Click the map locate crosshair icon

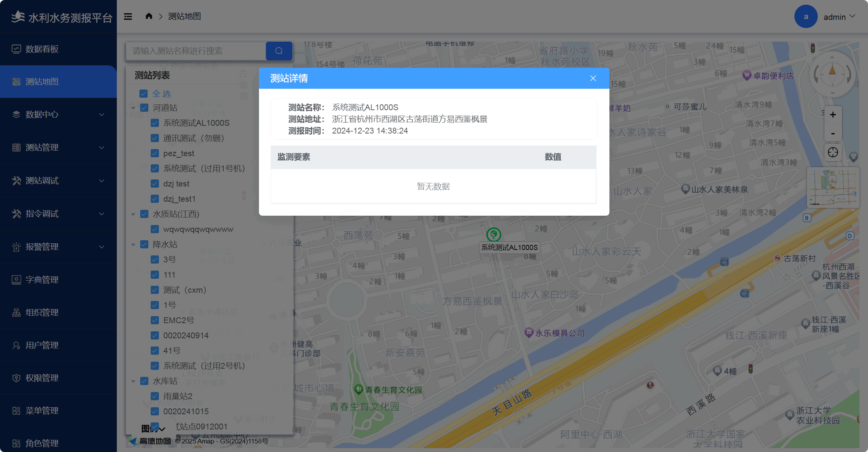833,152
